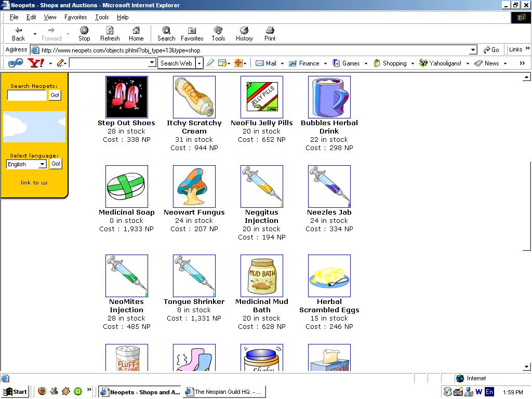532x399 pixels.
Task: Expand the Finance dropdown arrow
Action: (x=325, y=63)
